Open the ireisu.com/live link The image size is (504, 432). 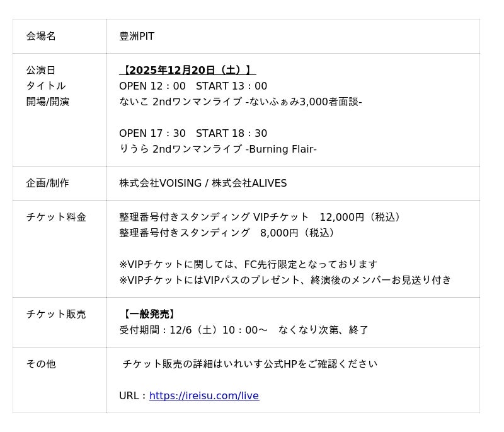pos(204,396)
